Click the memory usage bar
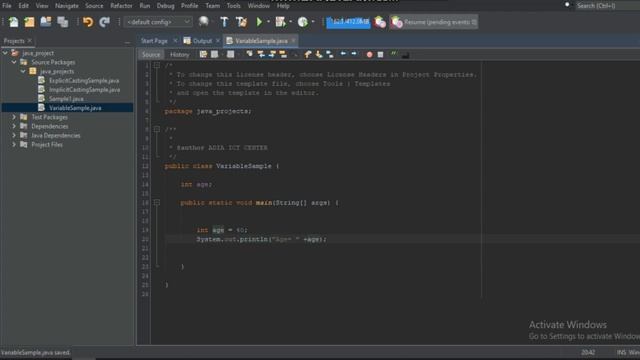 pyautogui.click(x=348, y=22)
